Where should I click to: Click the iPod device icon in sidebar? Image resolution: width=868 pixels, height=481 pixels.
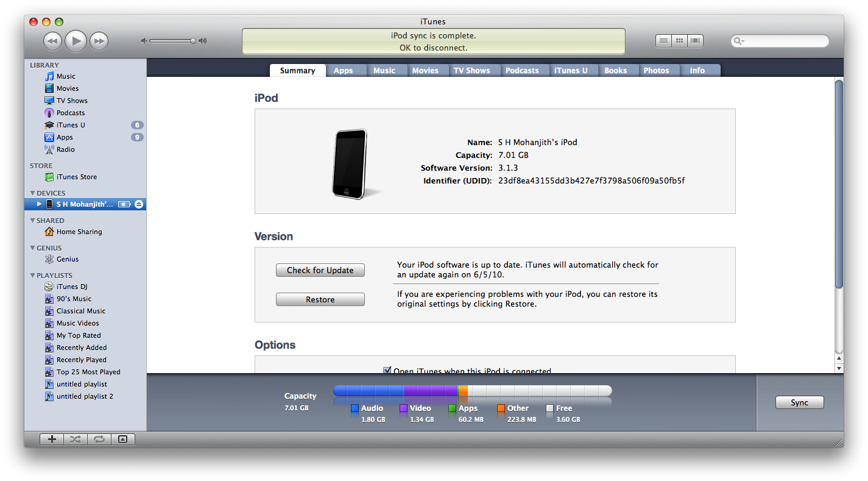(49, 204)
